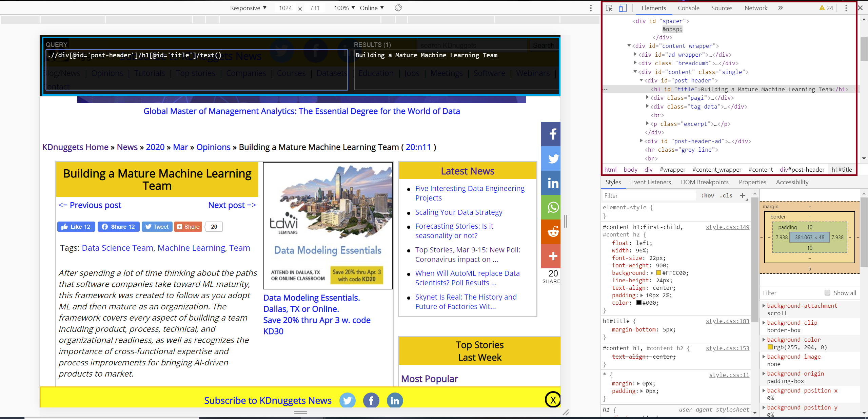Open the style.css:149 source link
The height and width of the screenshot is (419, 868).
point(728,227)
